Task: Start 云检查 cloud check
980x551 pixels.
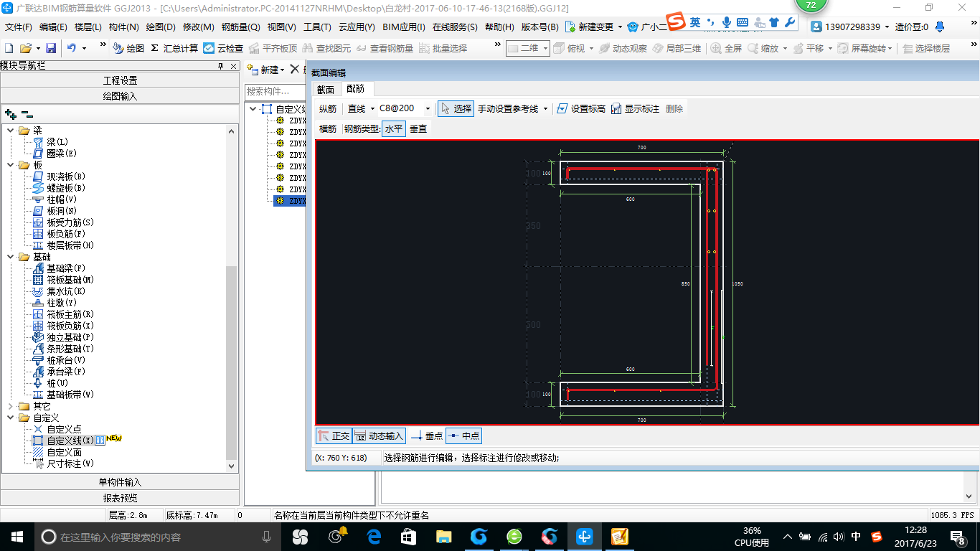Action: point(223,48)
